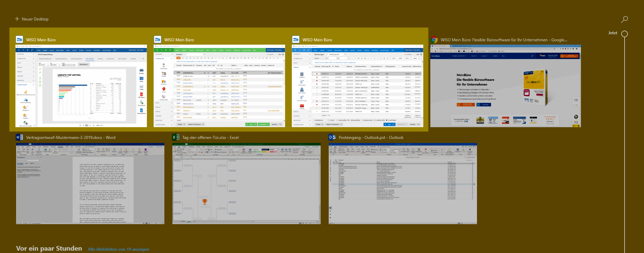644x253 pixels.
Task: Click the WISO icon above the green Kunden window
Action: click(x=158, y=40)
